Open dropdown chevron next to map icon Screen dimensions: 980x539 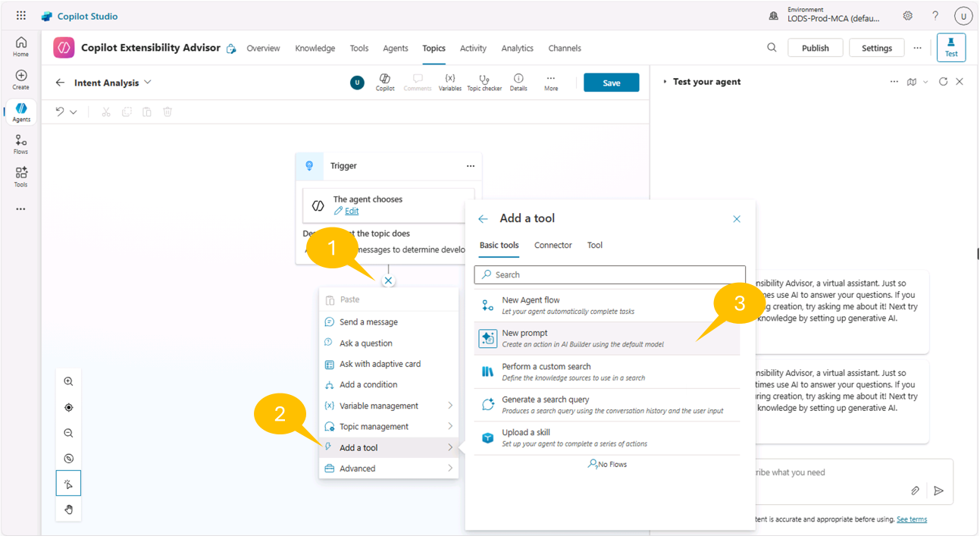[925, 82]
